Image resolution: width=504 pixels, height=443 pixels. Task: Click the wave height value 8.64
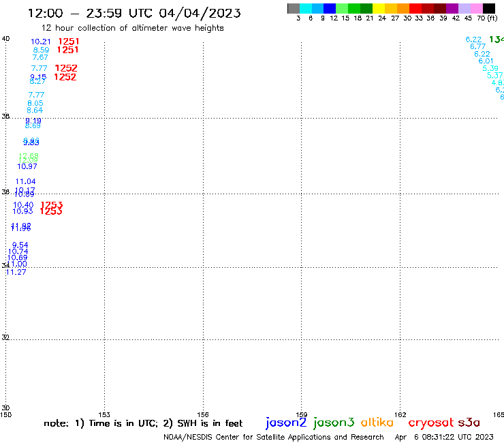pos(35,110)
